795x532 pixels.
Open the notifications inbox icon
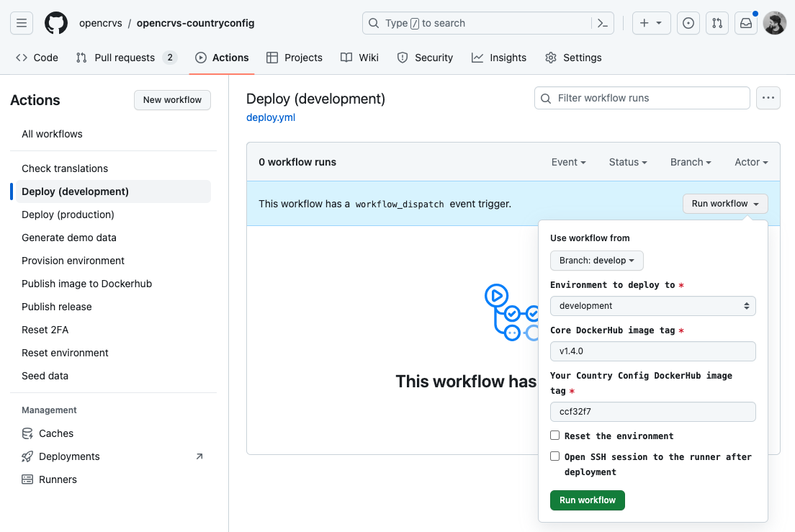(x=746, y=23)
